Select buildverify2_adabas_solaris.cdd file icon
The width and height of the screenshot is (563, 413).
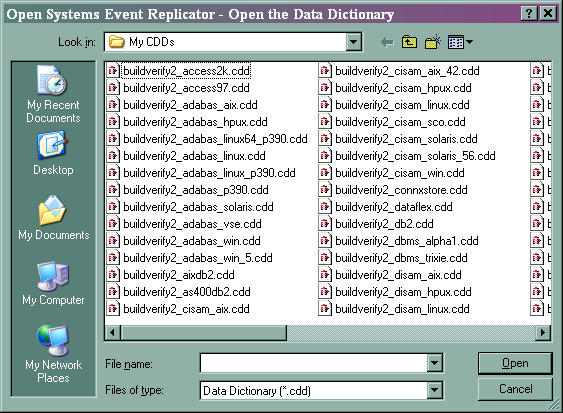(113, 207)
